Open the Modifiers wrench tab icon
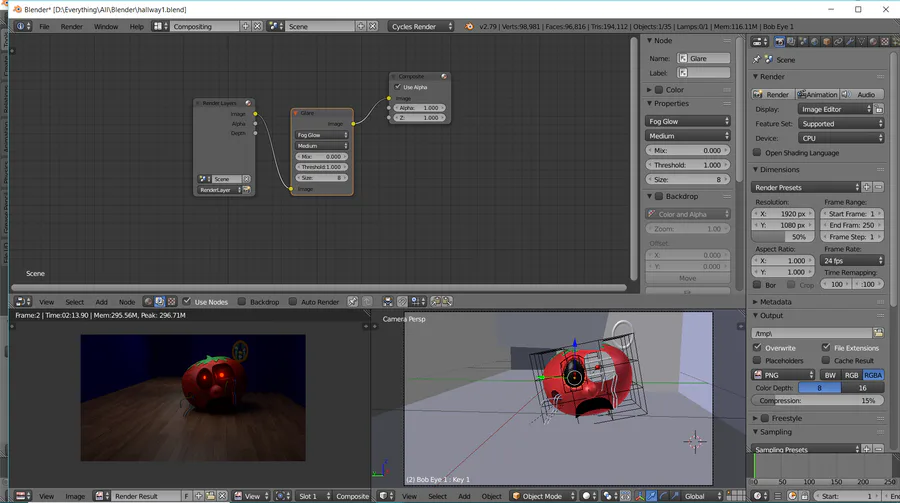This screenshot has height=503, width=900. click(x=849, y=42)
